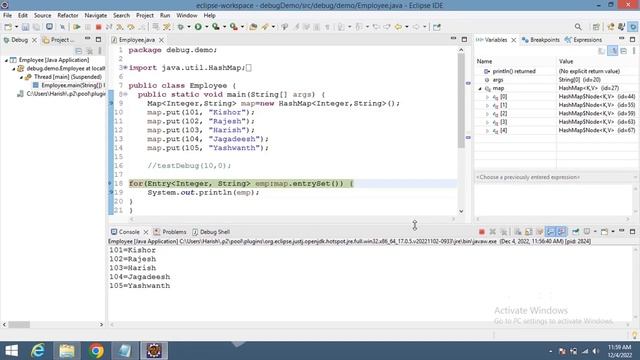Open File Explorer from the taskbar

tap(67, 351)
